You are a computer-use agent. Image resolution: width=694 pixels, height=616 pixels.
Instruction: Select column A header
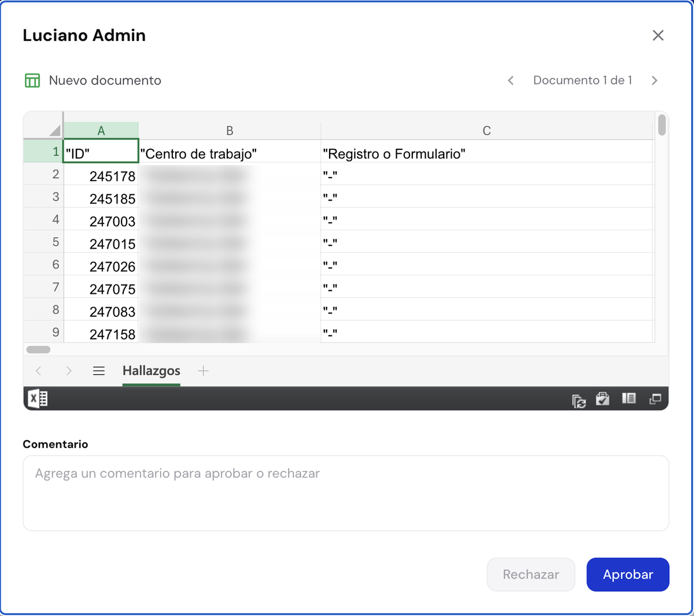tap(101, 131)
